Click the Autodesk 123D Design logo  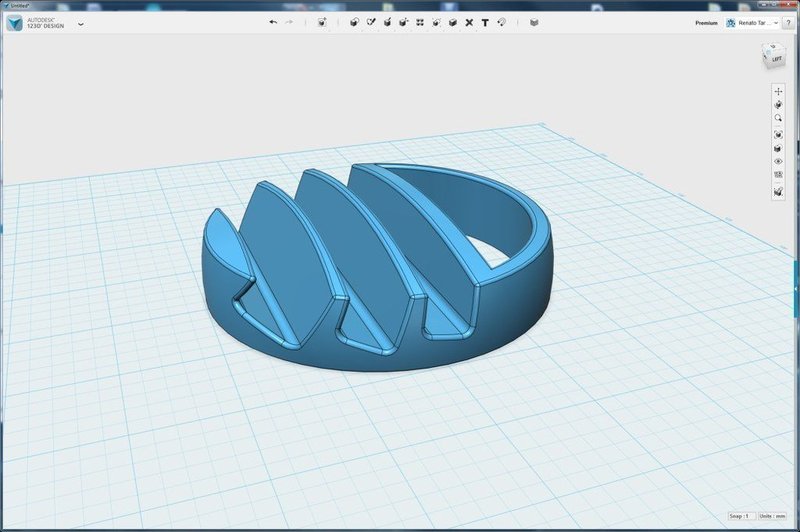[14, 23]
